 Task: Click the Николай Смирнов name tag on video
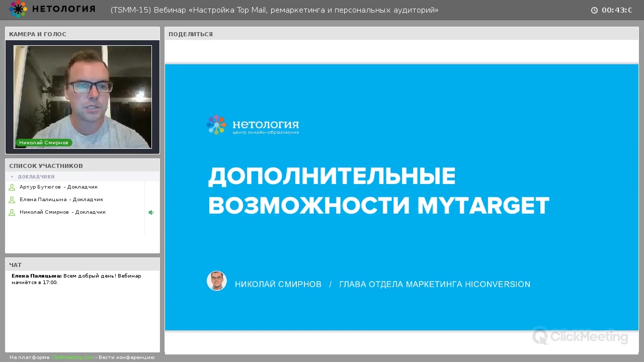[x=44, y=143]
